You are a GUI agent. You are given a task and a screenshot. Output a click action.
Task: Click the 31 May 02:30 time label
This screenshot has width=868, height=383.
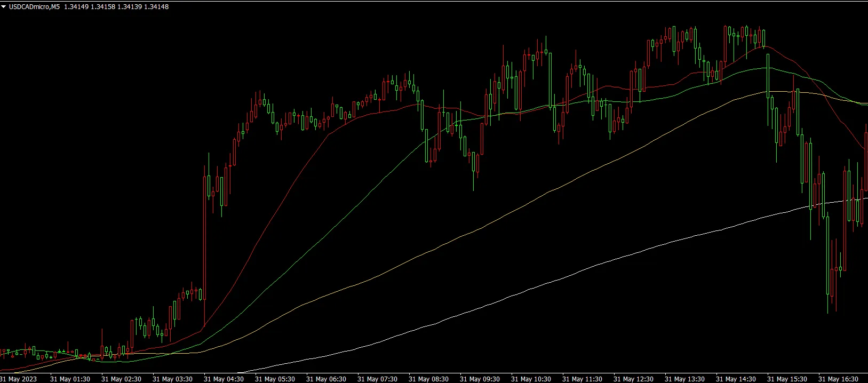point(121,379)
